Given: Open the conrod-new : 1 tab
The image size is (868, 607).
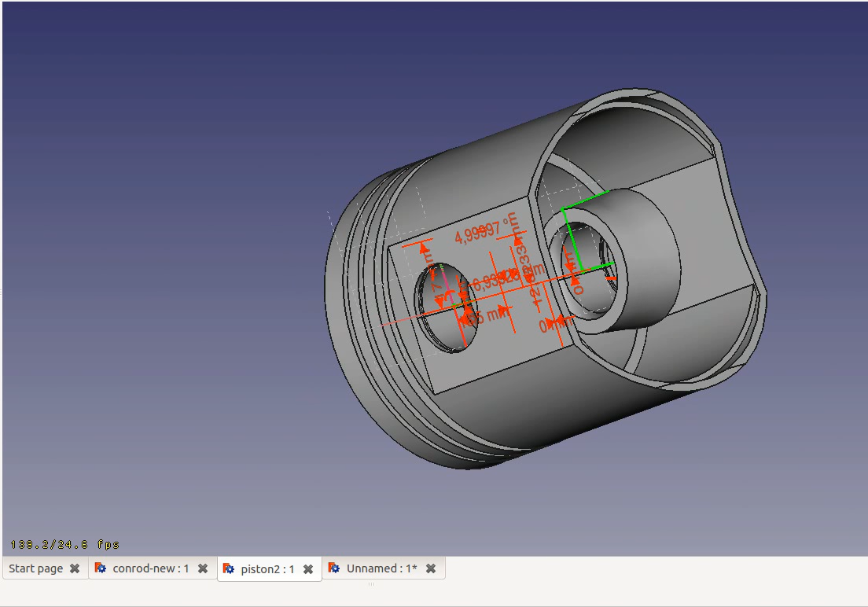Looking at the screenshot, I should tap(151, 568).
